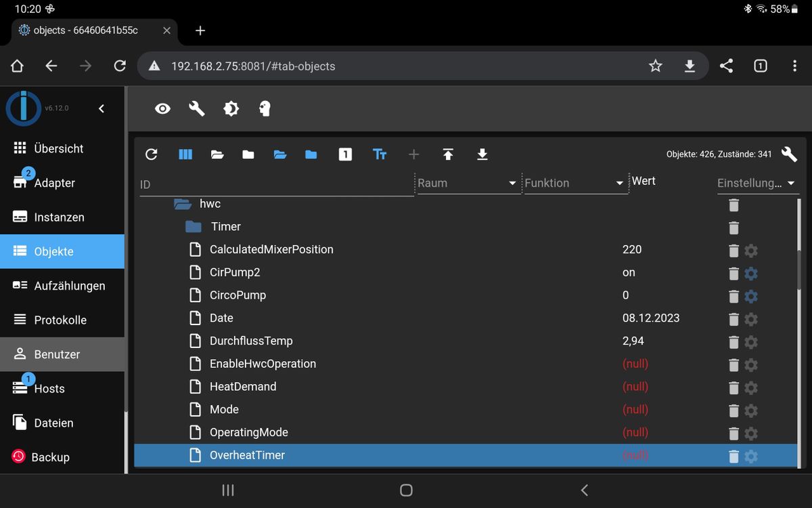This screenshot has height=508, width=812.
Task: Open settings gear for CircoPump
Action: tap(750, 296)
